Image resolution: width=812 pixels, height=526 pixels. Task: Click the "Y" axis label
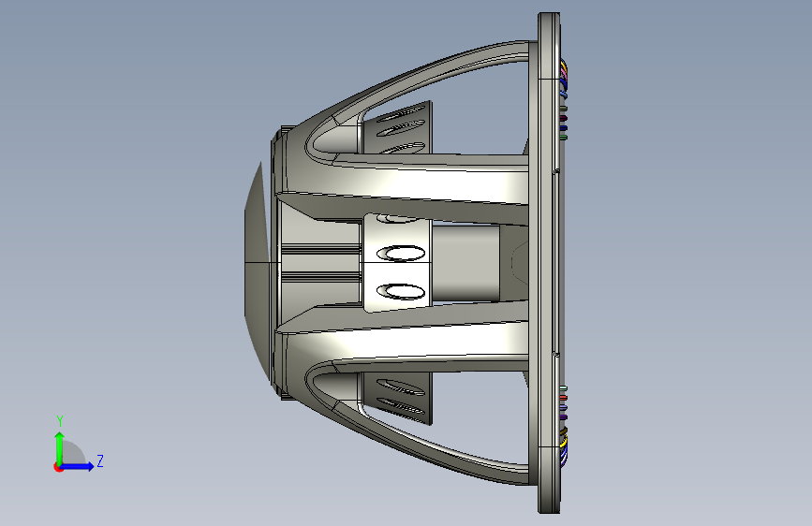click(x=60, y=421)
